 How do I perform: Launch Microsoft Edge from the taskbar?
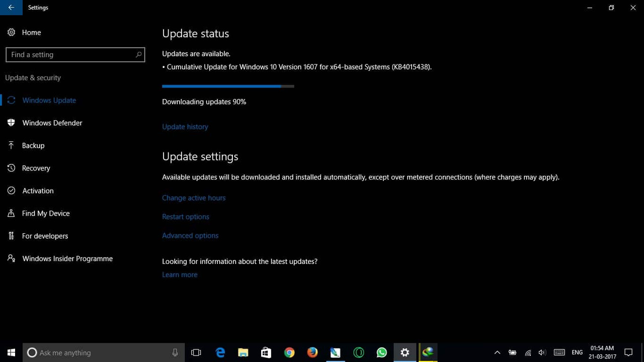(x=220, y=352)
